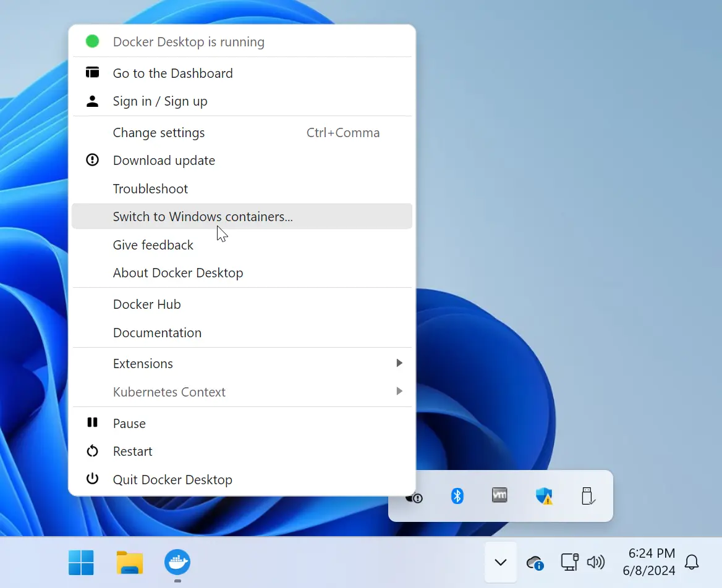Viewport: 722px width, 588px height.
Task: Click the pause icon in Docker menu
Action: coord(92,422)
